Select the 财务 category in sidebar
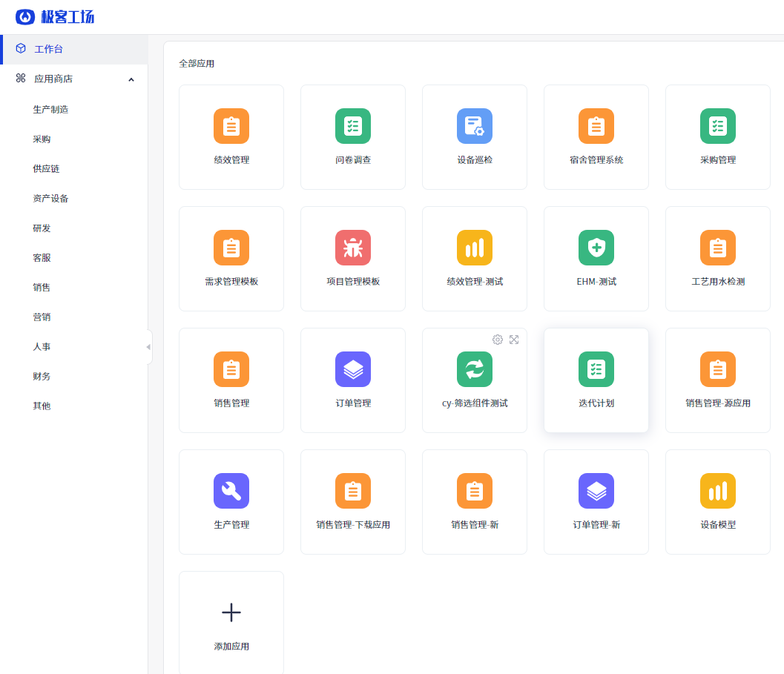 point(42,376)
